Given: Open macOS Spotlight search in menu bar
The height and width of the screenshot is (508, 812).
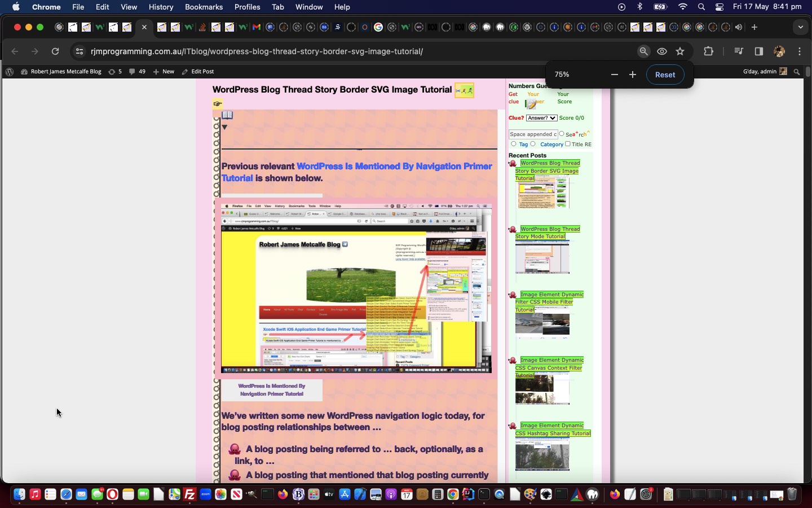Looking at the screenshot, I should coord(701,7).
